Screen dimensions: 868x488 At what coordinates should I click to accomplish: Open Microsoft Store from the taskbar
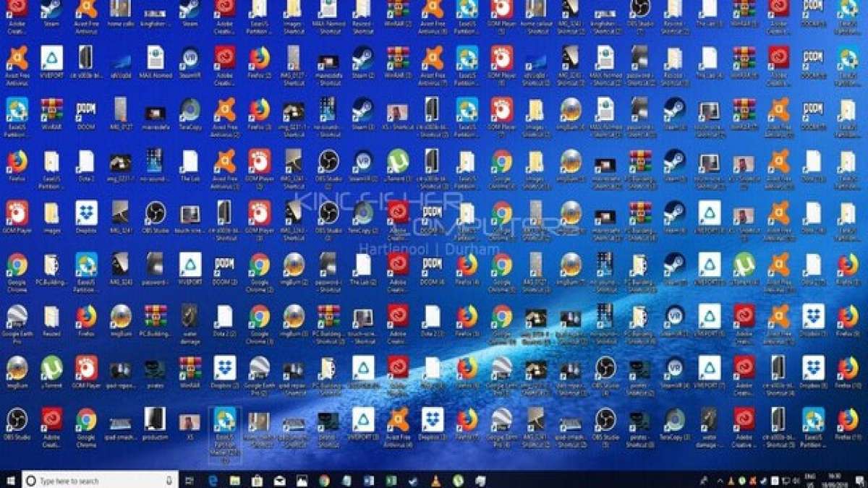coord(258,480)
